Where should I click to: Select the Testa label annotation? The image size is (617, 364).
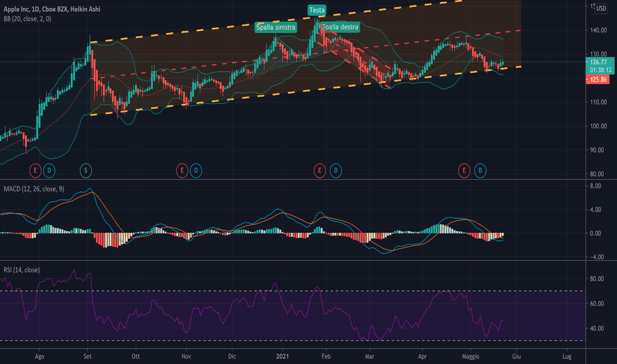click(316, 10)
